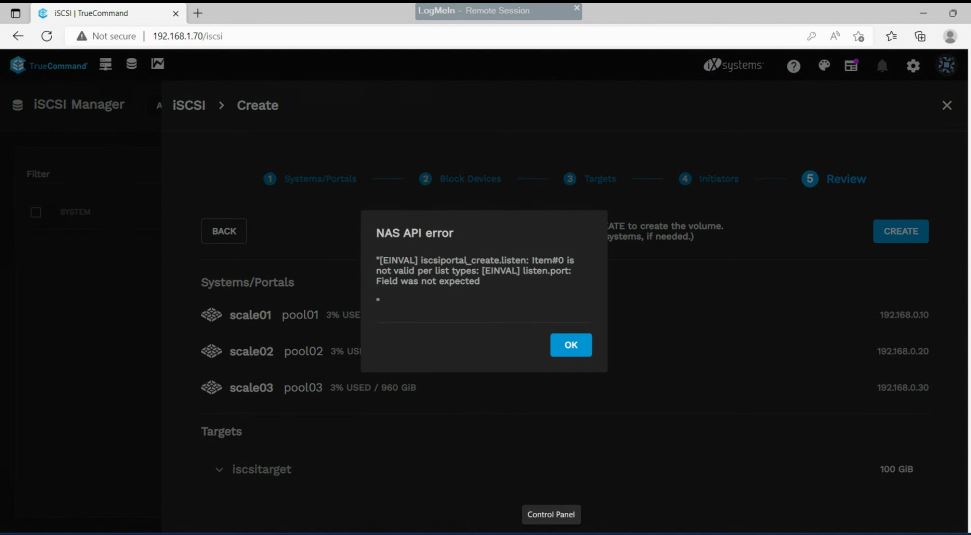Image resolution: width=971 pixels, height=535 pixels.
Task: Open the reports chart icon
Action: point(157,64)
